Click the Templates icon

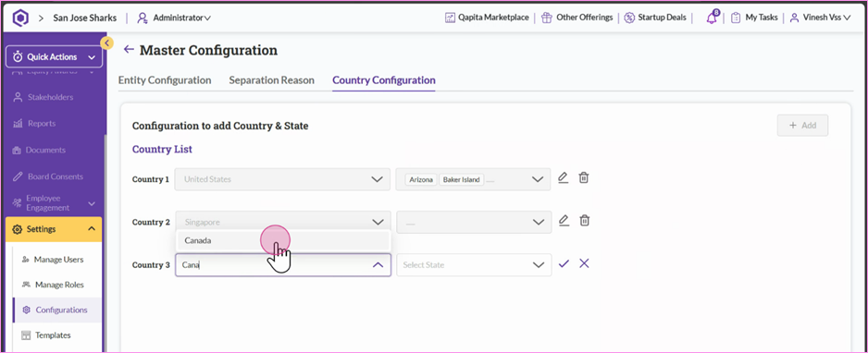click(26, 335)
